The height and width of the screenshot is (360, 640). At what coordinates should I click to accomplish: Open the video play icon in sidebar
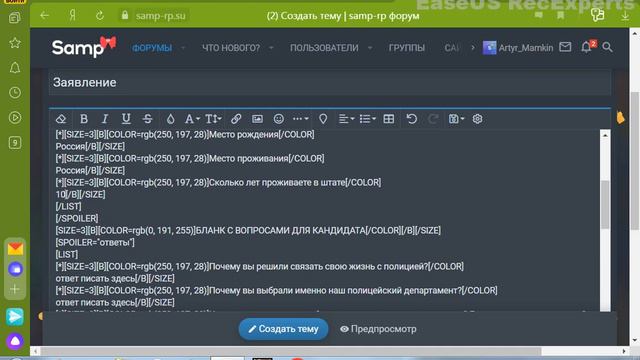point(15,118)
